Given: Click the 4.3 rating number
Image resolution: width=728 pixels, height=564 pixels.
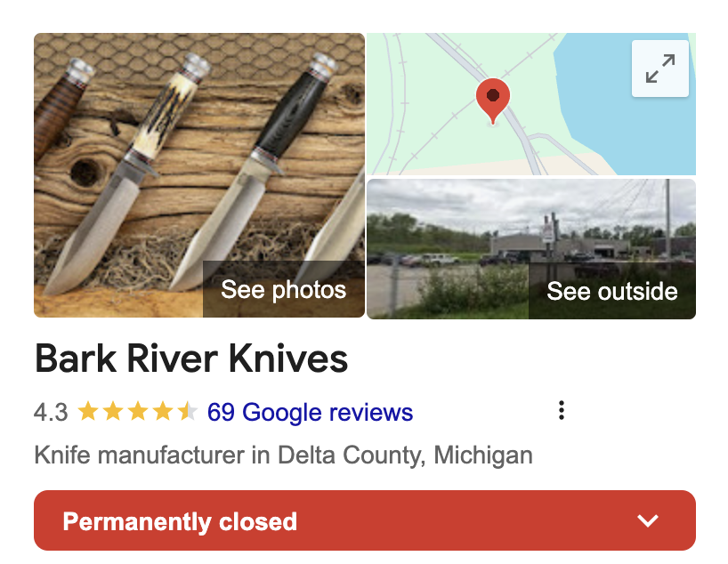Looking at the screenshot, I should tap(51, 412).
